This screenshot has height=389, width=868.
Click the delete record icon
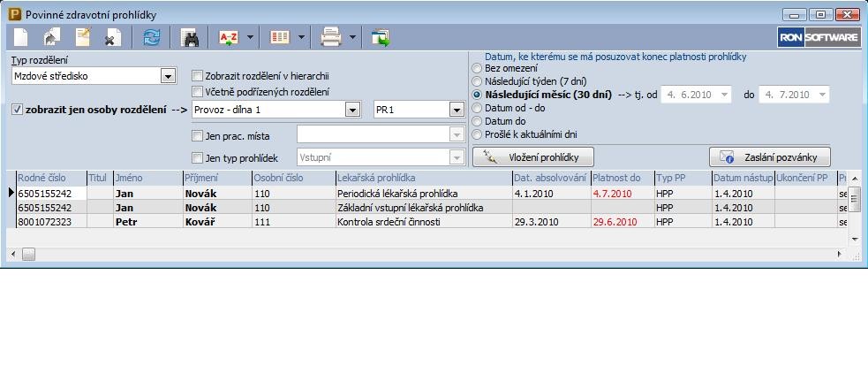pos(113,37)
